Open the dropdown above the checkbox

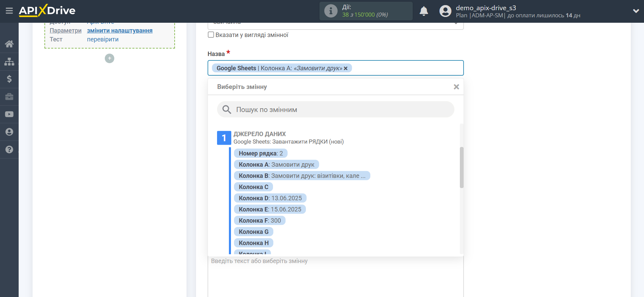point(335,26)
